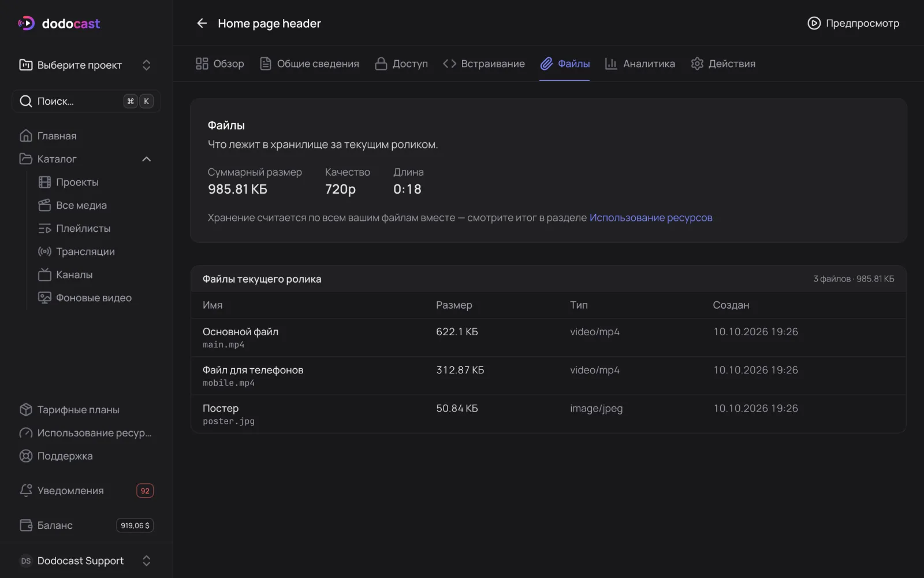Click the Аналитика chart icon

[611, 64]
